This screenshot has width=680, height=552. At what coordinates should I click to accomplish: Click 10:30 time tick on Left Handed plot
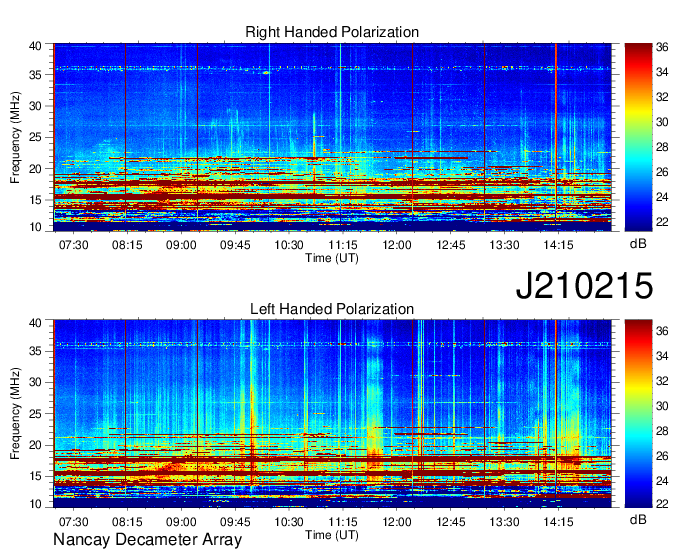[x=289, y=522]
